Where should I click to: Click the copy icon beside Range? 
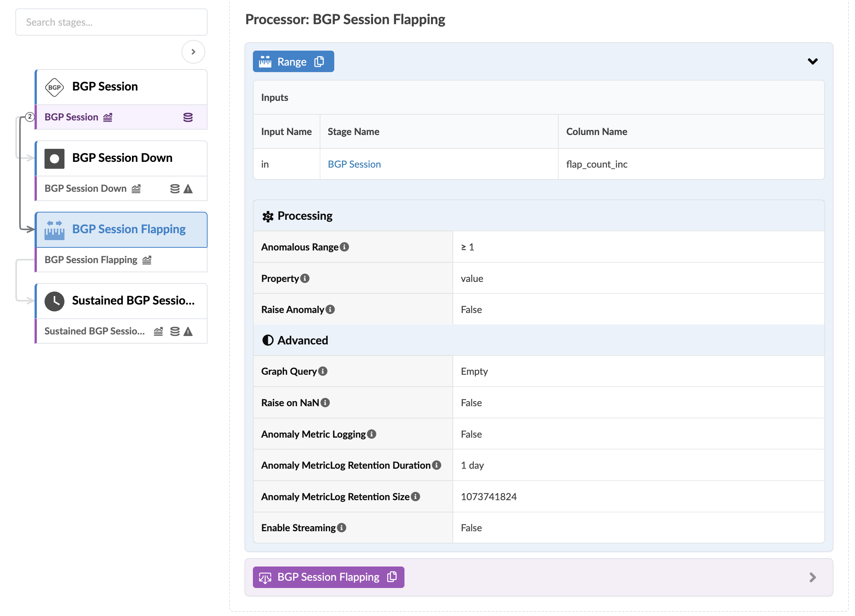[319, 61]
